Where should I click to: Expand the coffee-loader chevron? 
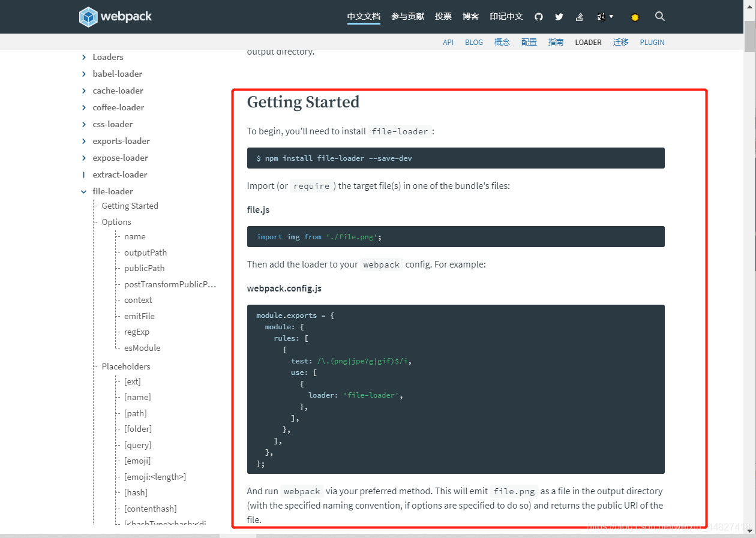coord(83,107)
